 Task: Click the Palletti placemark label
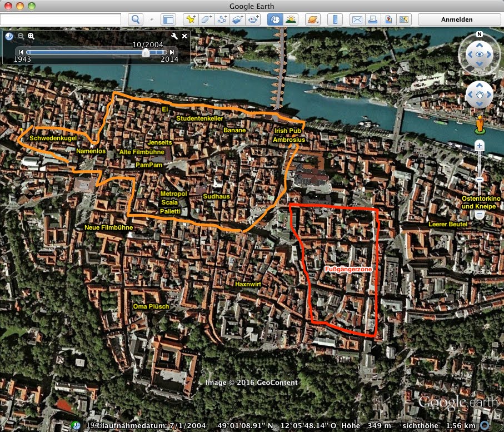point(171,211)
